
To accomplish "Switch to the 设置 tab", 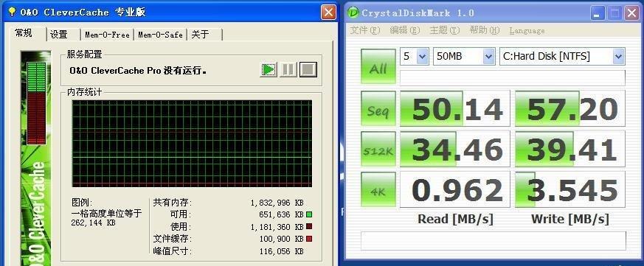I will (x=63, y=35).
